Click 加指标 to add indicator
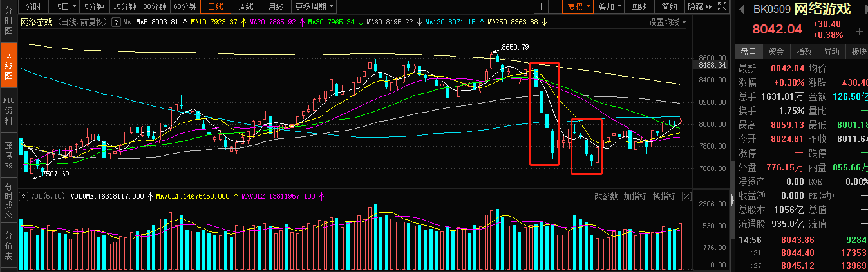Viewport: 868px width, 272px height. (635, 196)
